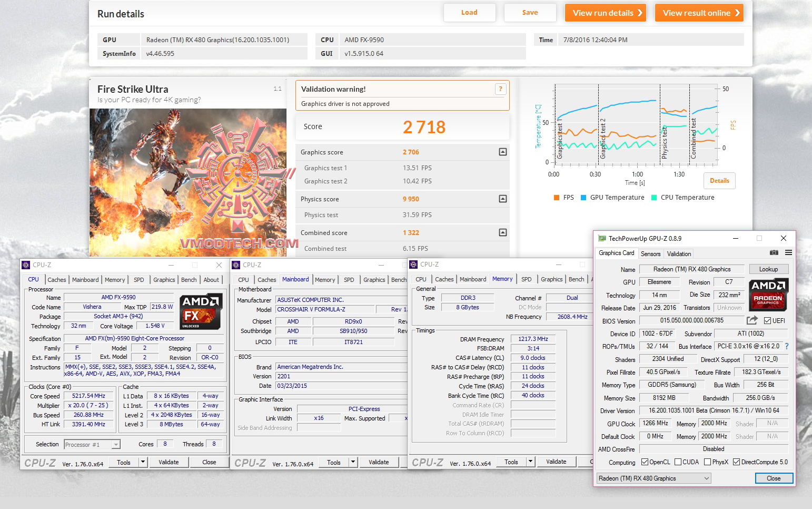
Task: Open the GPU-Z graphics card selector dropdown
Action: 653,478
